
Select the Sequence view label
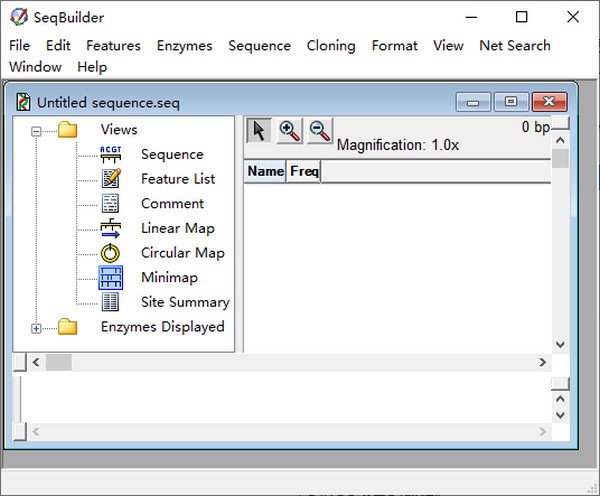point(172,155)
